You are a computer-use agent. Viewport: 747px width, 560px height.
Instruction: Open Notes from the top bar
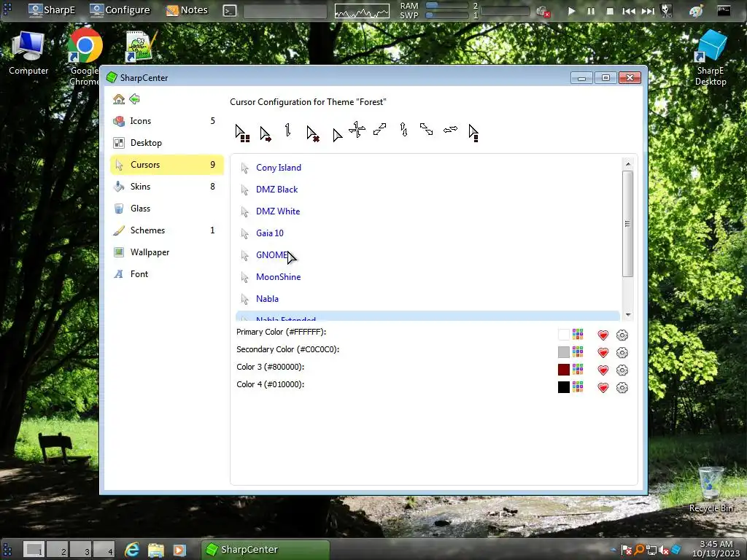(x=186, y=10)
